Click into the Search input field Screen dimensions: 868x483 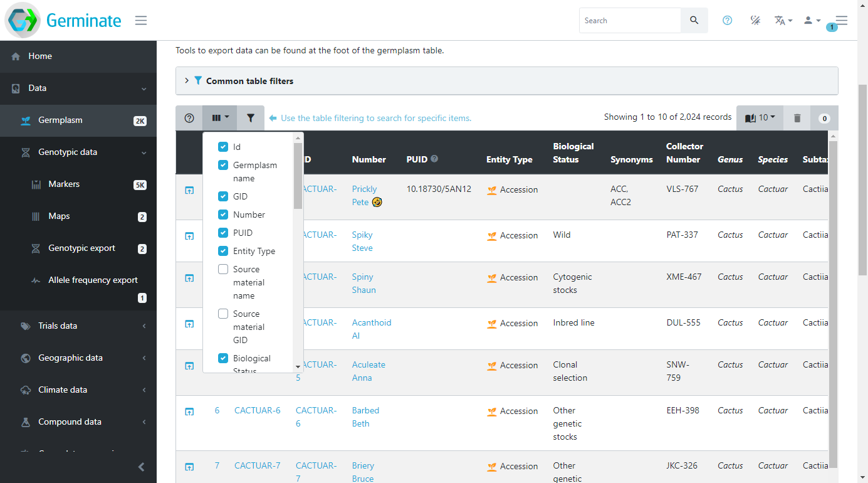(629, 21)
